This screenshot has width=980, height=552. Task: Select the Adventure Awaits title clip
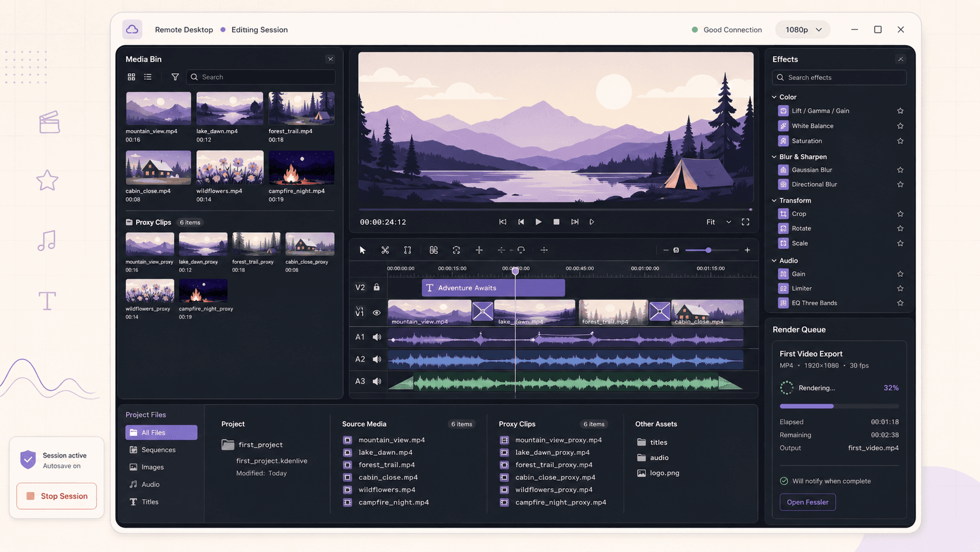click(x=493, y=288)
